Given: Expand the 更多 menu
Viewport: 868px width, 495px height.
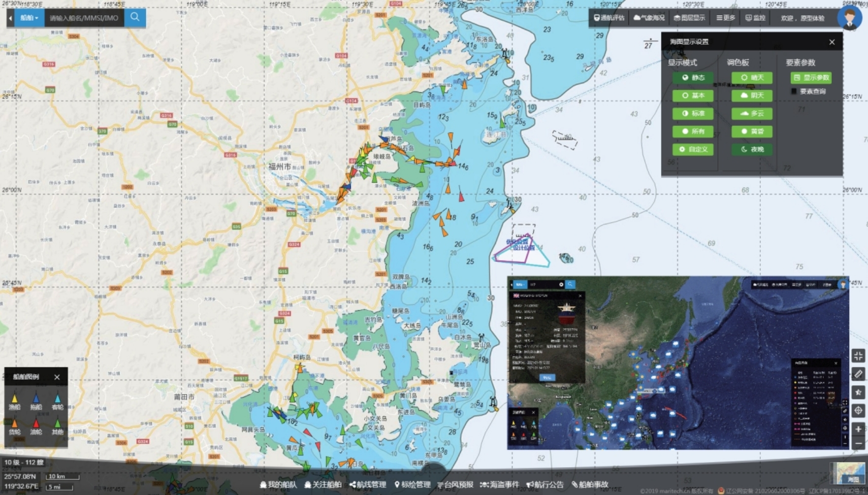Looking at the screenshot, I should click(x=726, y=18).
